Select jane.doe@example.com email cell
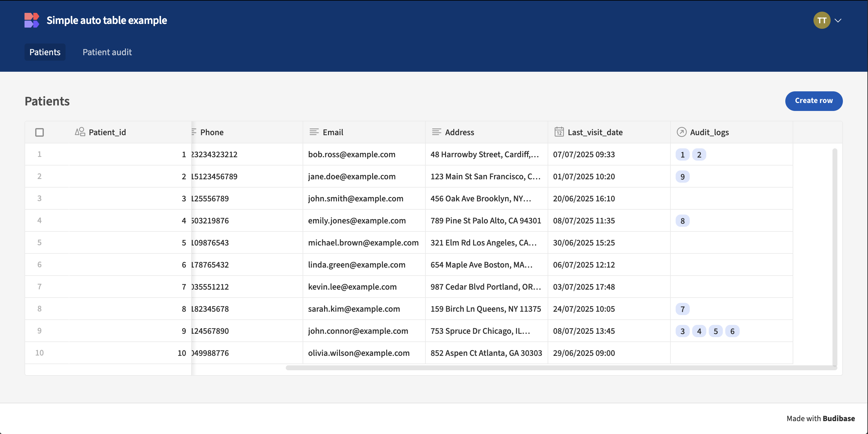Screen dimensions: 868x434 coord(364,176)
